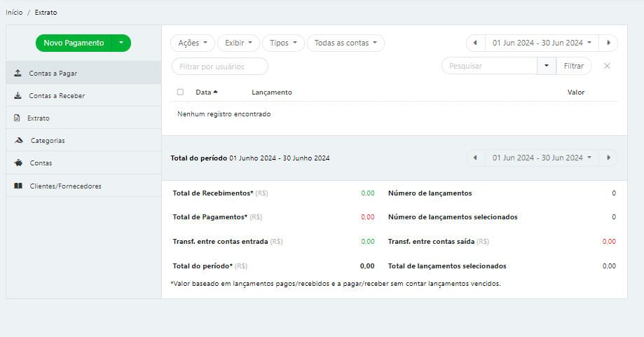This screenshot has height=337, width=644.
Task: Expand the Novo Pagamento arrow dropdown
Action: point(121,43)
